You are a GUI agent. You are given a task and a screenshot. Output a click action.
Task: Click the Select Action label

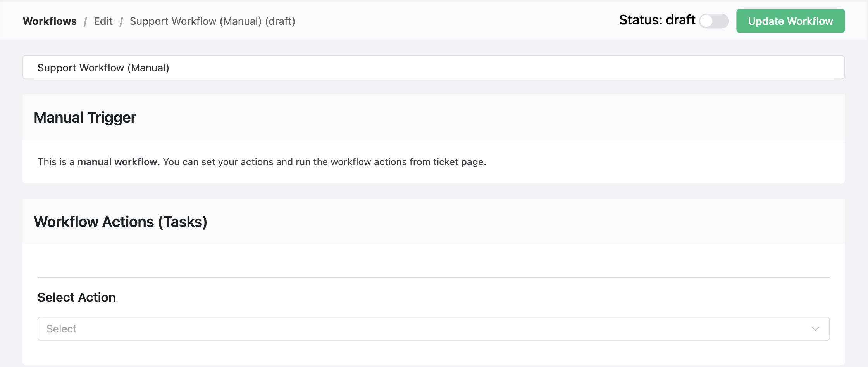pos(76,297)
